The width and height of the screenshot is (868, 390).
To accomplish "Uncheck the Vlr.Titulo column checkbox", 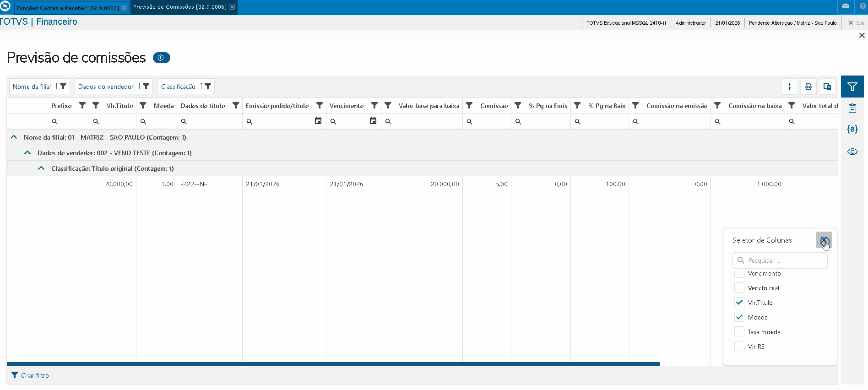I will coord(739,303).
